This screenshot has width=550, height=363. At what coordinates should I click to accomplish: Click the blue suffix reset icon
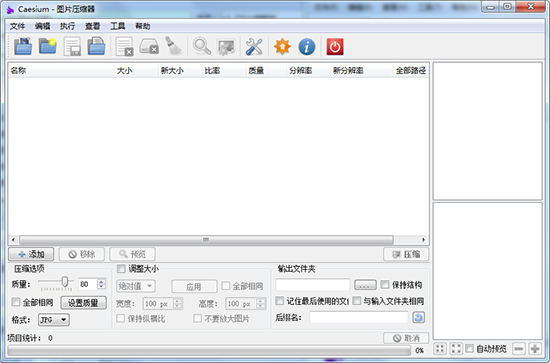click(418, 317)
